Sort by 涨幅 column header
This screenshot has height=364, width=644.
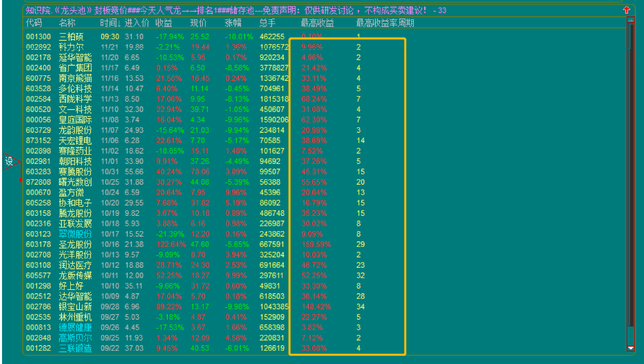(233, 23)
